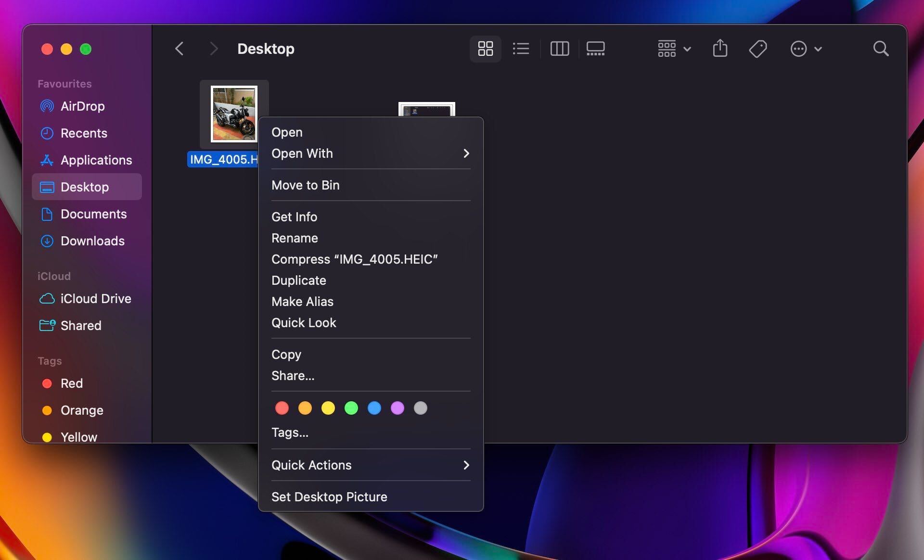Select the Orange tag in sidebar

(87, 410)
